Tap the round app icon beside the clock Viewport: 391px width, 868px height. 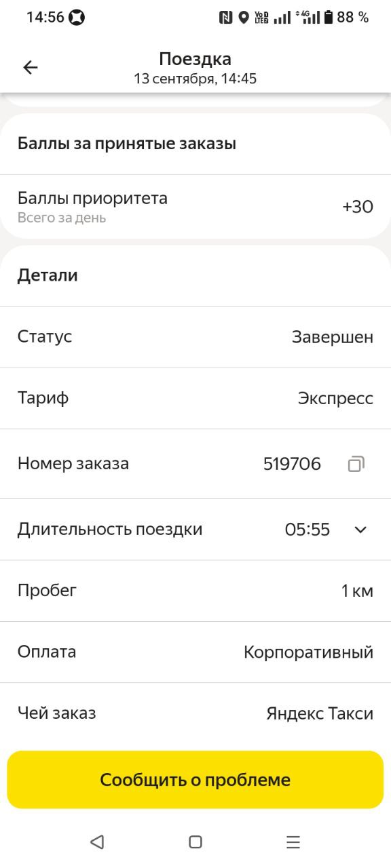77,18
